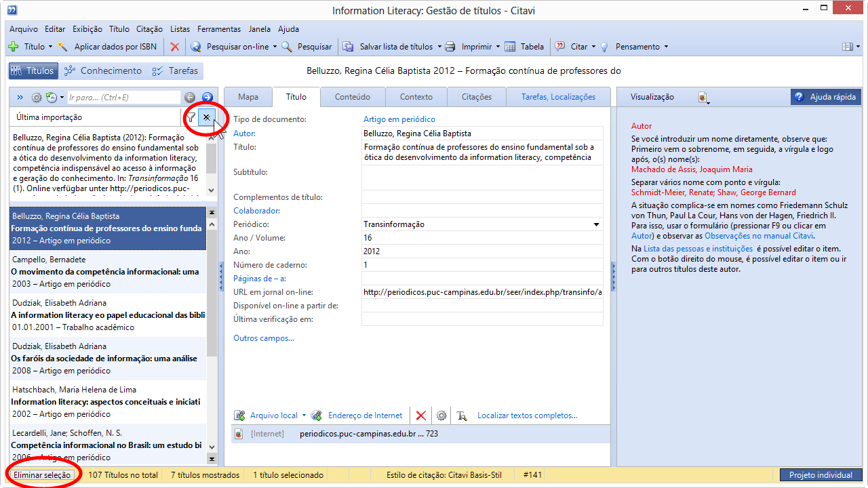Image resolution: width=868 pixels, height=488 pixels.
Task: Open the Pesquisar on-line dropdown arrow
Action: (275, 47)
